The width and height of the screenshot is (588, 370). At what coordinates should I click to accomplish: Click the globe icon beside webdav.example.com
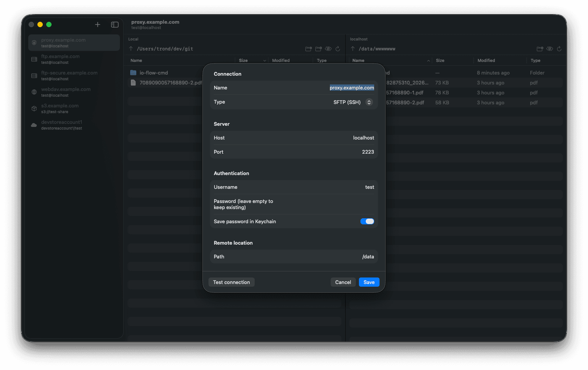[x=34, y=92]
